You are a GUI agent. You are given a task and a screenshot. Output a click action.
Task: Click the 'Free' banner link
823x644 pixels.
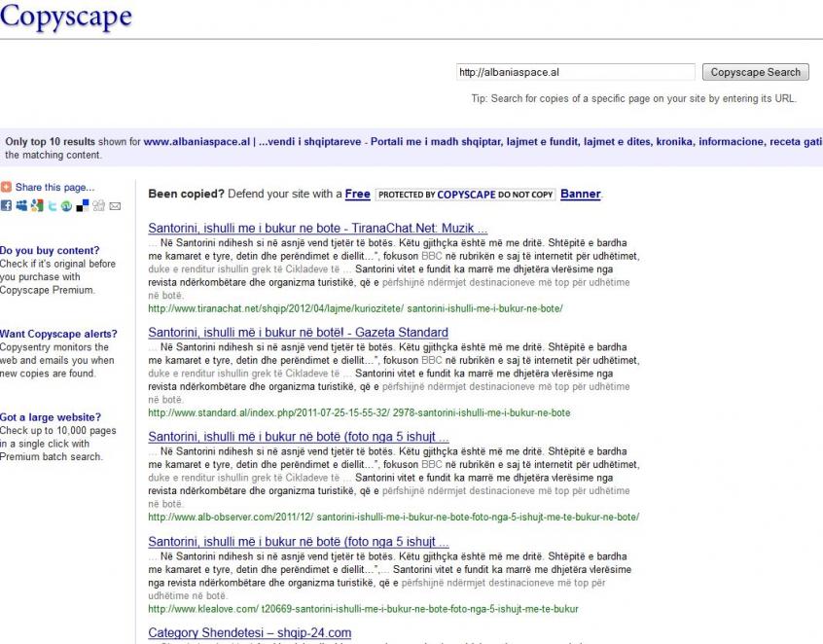pos(357,194)
